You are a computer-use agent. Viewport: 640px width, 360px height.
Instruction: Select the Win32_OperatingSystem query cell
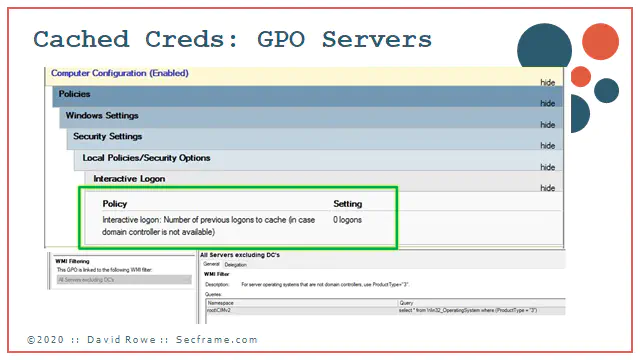click(482, 310)
